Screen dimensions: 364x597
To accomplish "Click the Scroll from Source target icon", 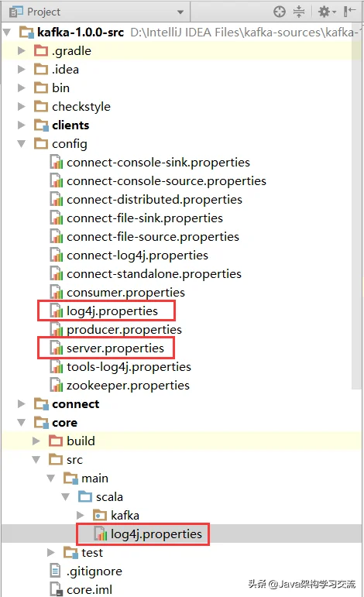I will (279, 12).
